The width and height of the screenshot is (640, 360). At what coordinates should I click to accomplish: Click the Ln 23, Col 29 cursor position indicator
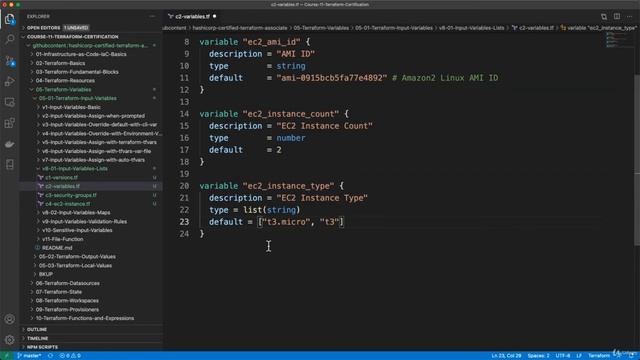506,356
